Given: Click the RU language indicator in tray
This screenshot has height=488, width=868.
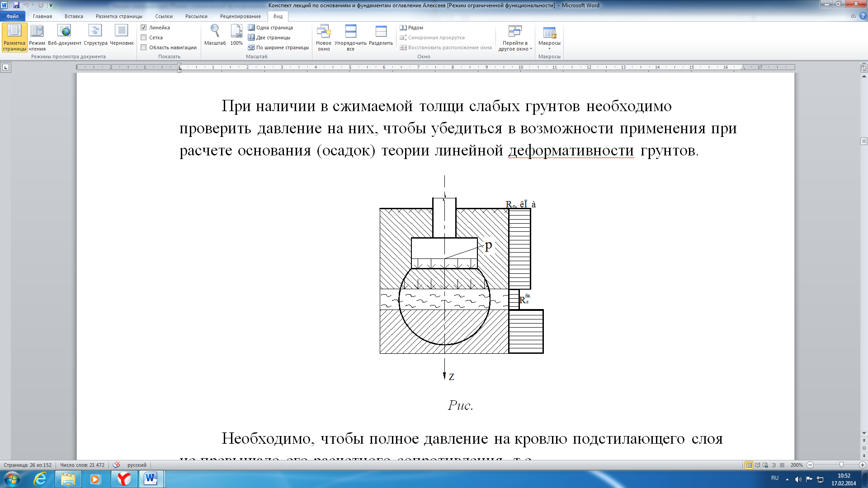Looking at the screenshot, I should click(775, 478).
